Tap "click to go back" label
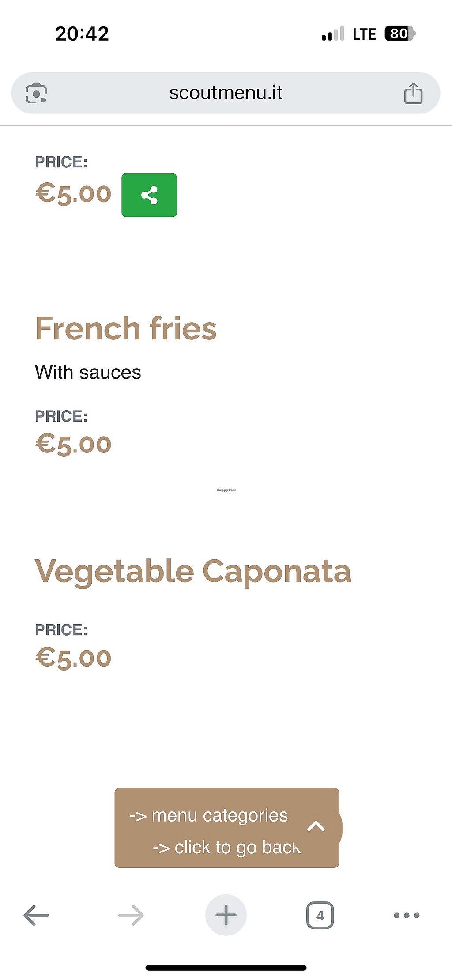 [226, 848]
